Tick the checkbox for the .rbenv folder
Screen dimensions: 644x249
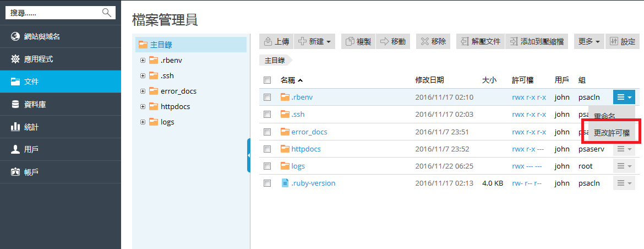267,98
